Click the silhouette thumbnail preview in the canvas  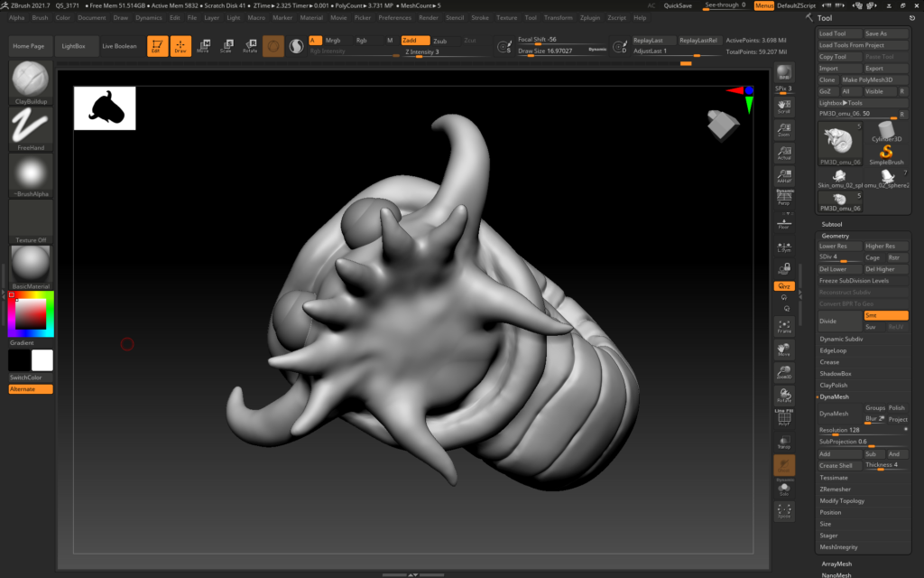[105, 108]
